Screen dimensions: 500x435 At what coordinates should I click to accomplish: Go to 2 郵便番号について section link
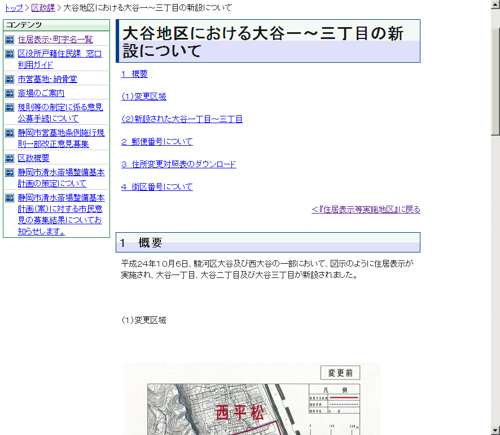coord(157,142)
